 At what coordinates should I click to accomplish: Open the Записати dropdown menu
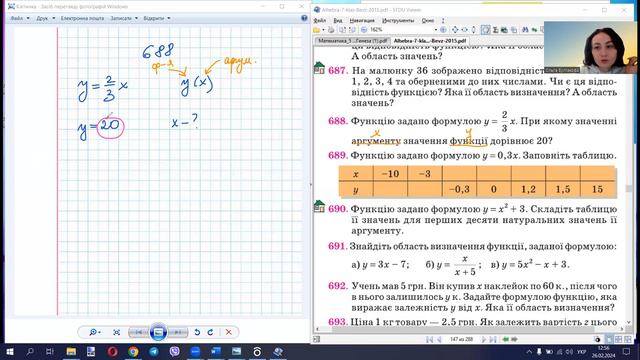coord(124,18)
